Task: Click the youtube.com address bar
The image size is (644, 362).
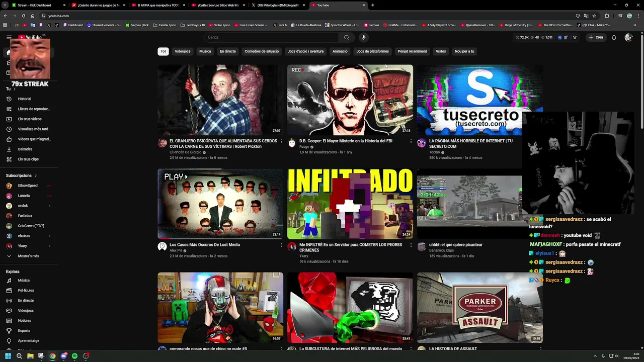Action: point(302,16)
